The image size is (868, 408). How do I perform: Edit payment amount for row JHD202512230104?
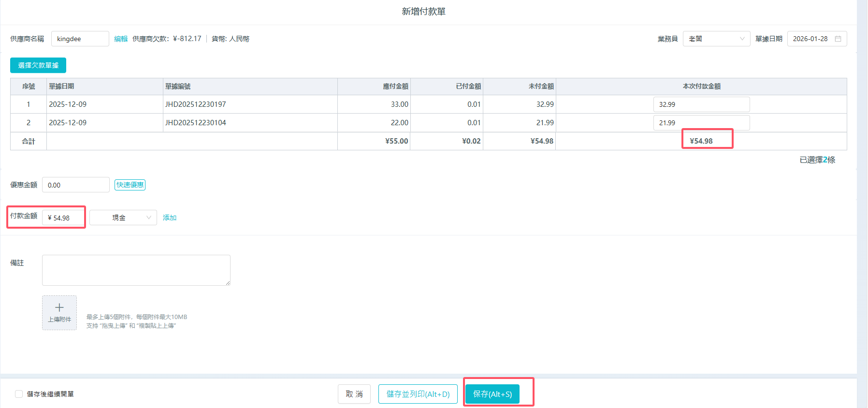coord(701,123)
